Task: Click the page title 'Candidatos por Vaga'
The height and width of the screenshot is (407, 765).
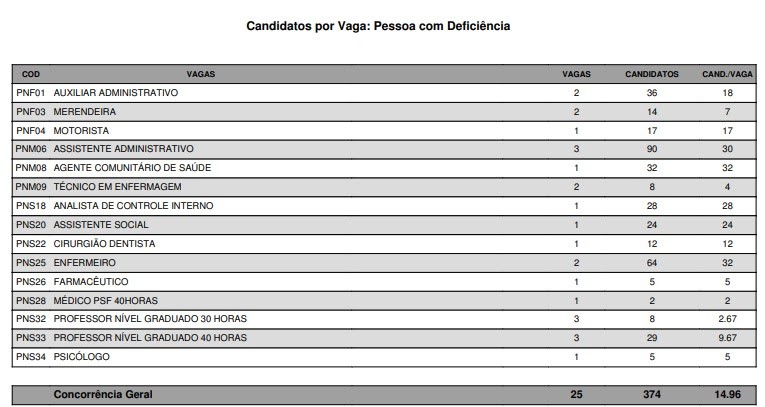Action: pos(378,26)
